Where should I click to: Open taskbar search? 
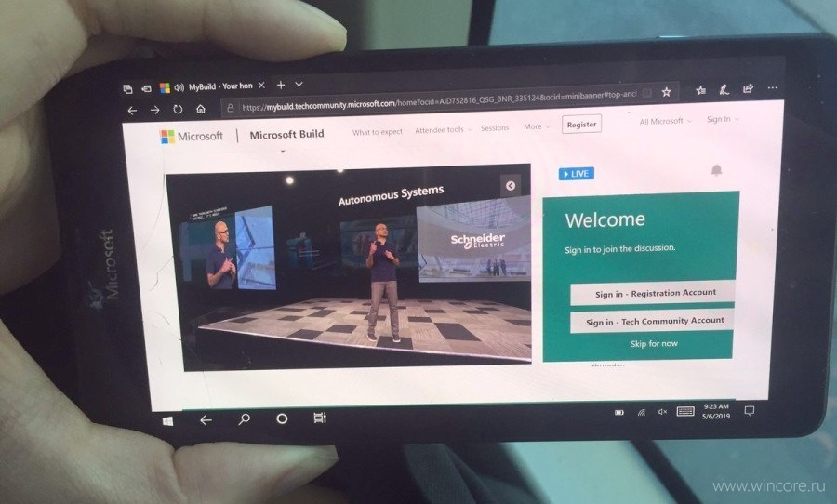point(244,419)
